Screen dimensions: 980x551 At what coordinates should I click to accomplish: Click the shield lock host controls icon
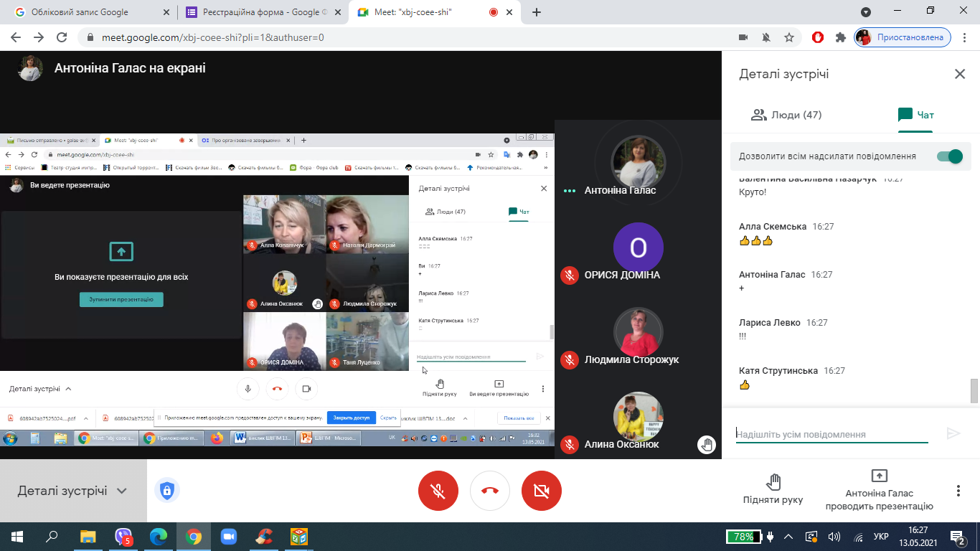click(x=167, y=491)
